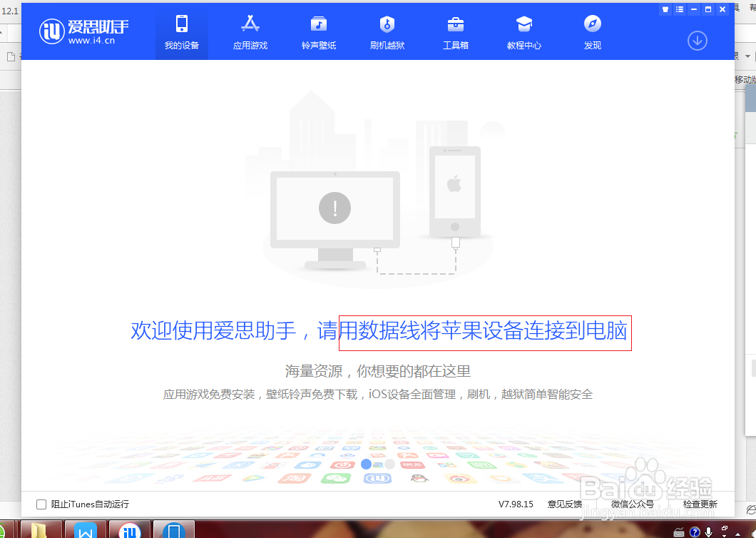
Task: Open the WPS icon on the taskbar
Action: [x=86, y=529]
